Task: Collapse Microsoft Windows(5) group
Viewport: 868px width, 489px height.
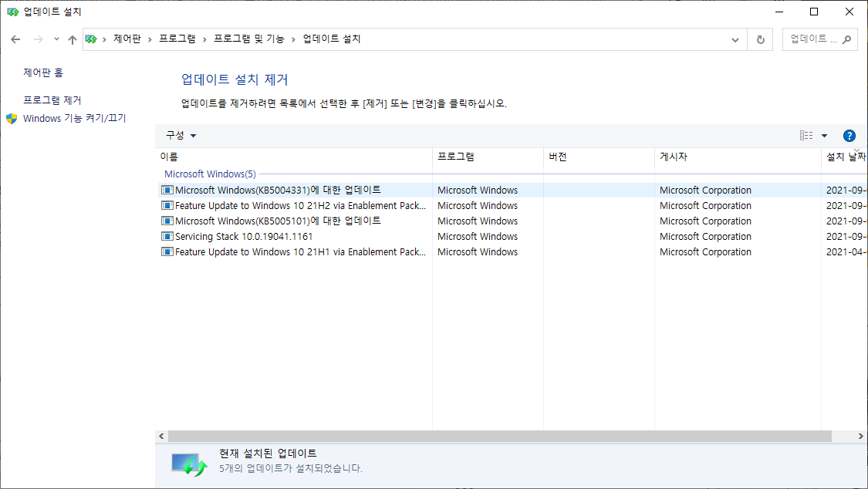Action: point(210,174)
